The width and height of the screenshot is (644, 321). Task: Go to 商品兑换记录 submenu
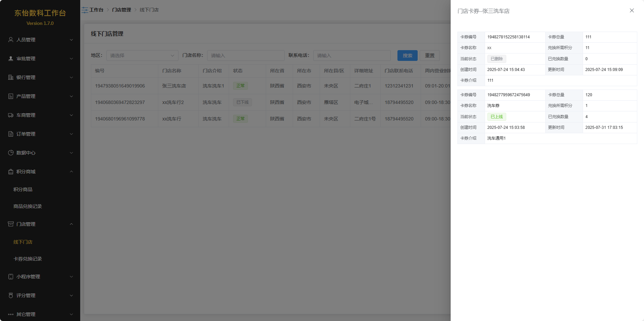click(28, 206)
